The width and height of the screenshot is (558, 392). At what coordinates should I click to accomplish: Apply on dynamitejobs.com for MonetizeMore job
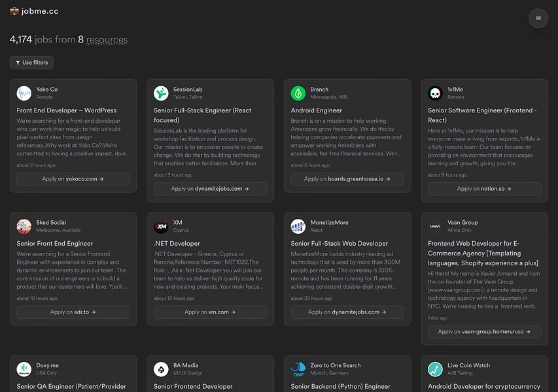347,312
